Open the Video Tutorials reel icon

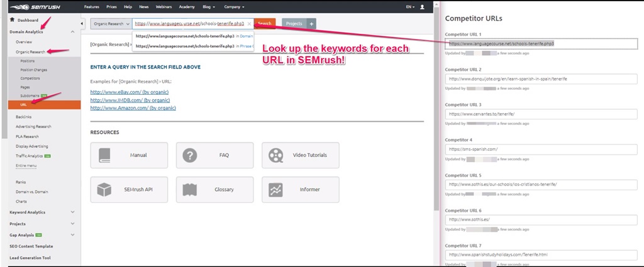click(x=275, y=155)
